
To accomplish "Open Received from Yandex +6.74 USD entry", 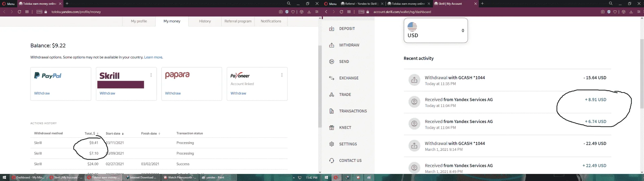I will (507, 124).
